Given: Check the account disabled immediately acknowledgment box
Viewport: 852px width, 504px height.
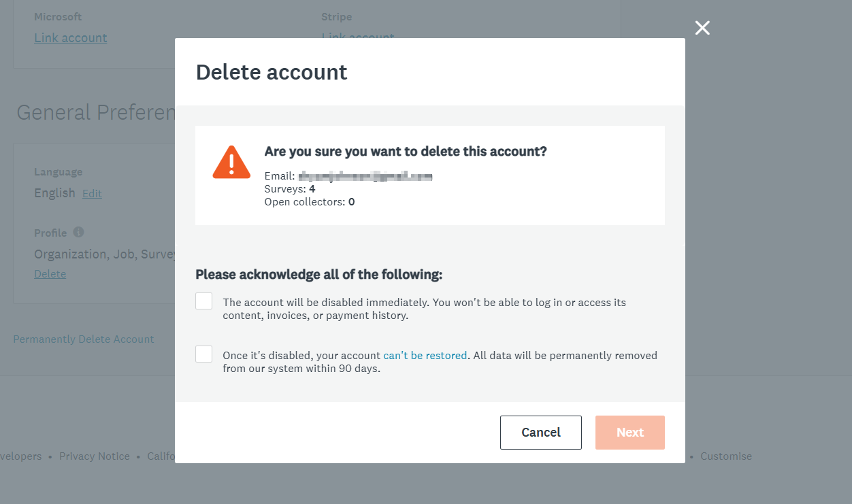Looking at the screenshot, I should (x=204, y=301).
